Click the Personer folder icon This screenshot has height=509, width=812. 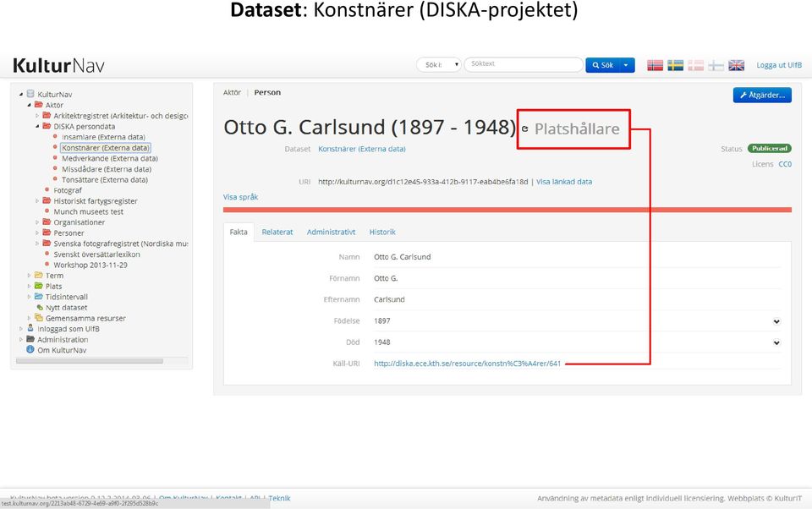click(x=47, y=233)
